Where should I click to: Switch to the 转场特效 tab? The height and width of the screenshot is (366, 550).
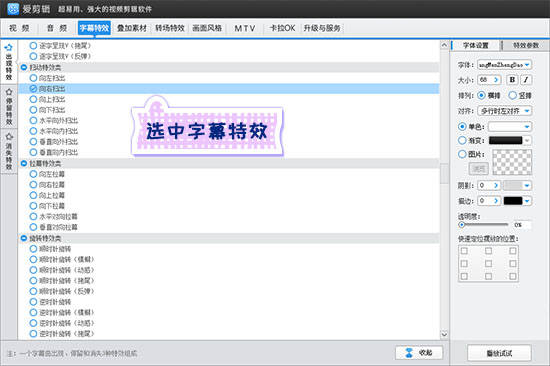170,28
